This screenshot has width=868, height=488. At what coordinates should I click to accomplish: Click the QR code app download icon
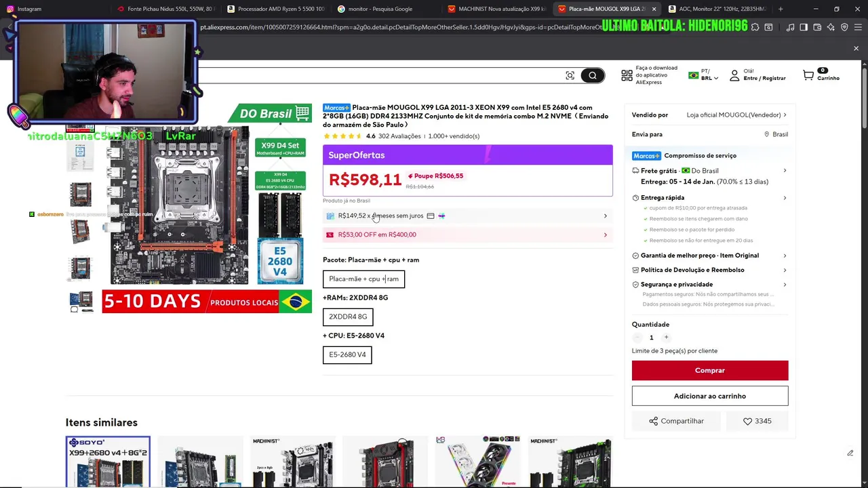627,75
